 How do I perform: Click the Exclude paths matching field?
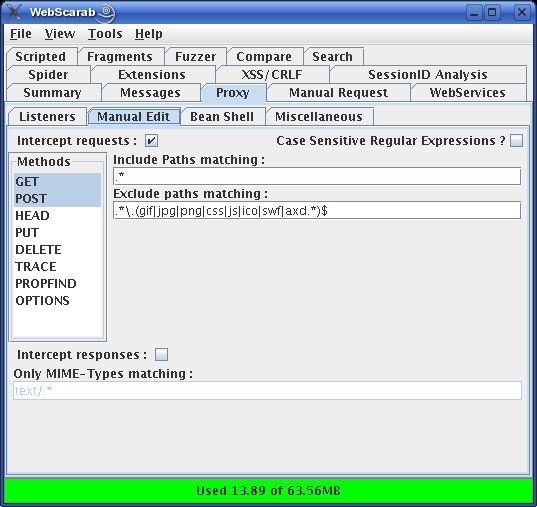(317, 211)
